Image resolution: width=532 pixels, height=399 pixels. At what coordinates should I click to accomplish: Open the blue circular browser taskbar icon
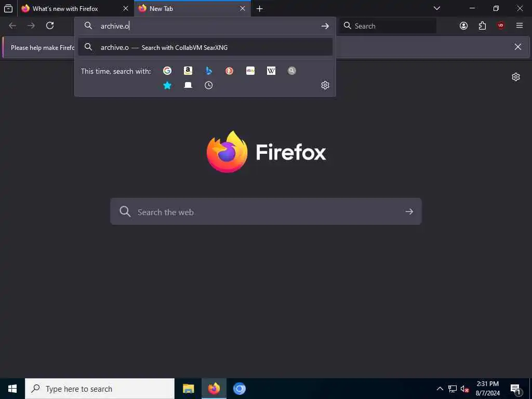(239, 389)
